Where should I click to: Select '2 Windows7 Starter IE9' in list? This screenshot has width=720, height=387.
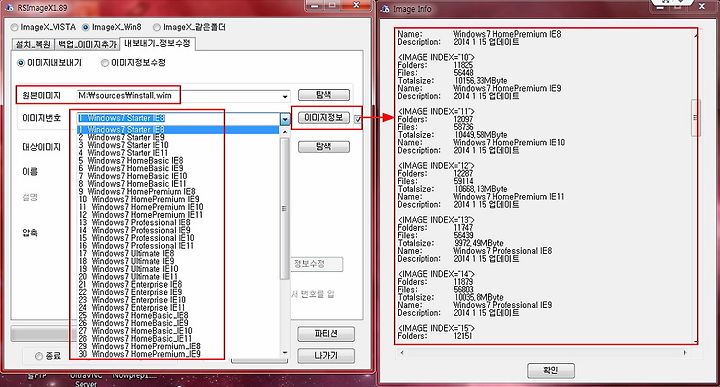[x=178, y=137]
